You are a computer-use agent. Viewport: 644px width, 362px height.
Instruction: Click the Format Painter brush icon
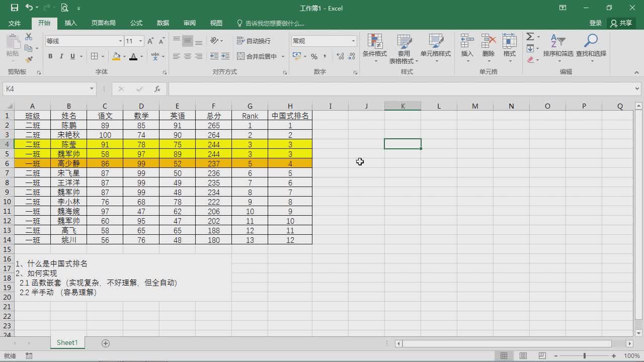click(x=29, y=59)
